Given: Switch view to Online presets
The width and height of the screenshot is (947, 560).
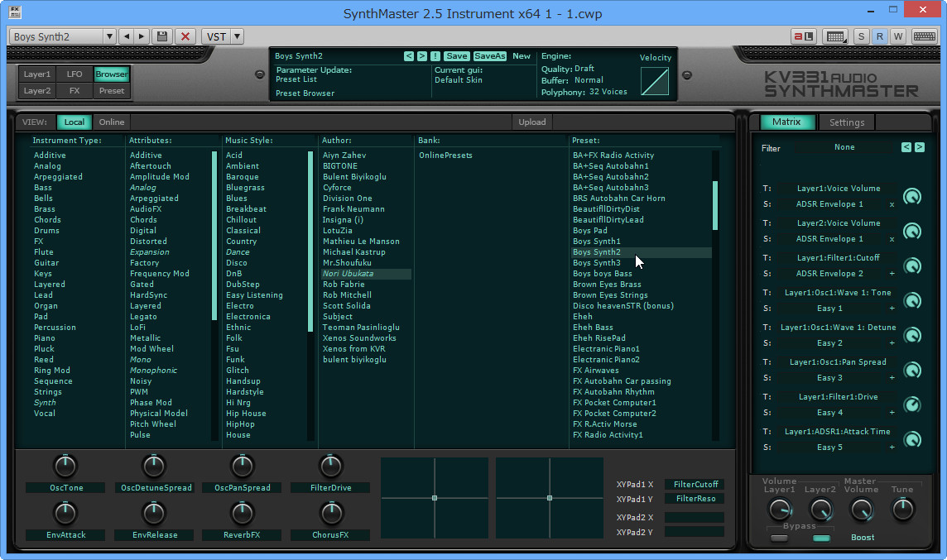Looking at the screenshot, I should point(112,122).
